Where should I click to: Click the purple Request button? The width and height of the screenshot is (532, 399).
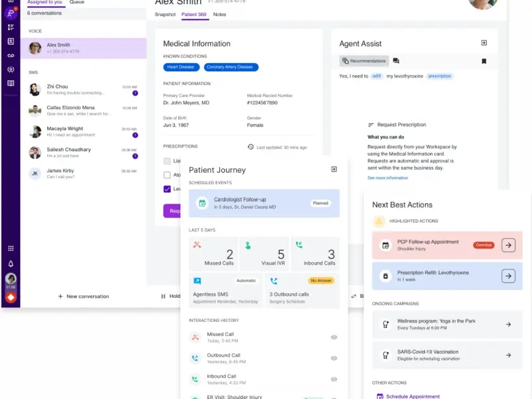click(x=172, y=211)
